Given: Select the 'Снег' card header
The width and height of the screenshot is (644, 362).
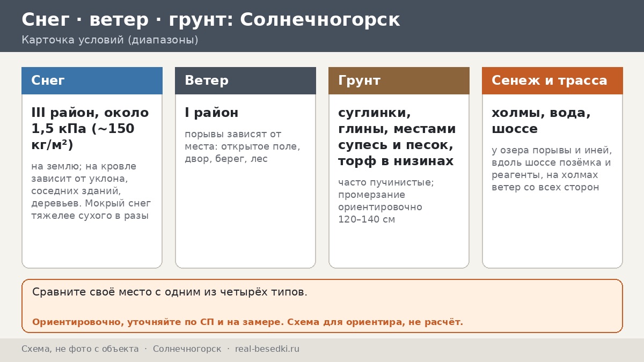Looking at the screenshot, I should pyautogui.click(x=92, y=80).
